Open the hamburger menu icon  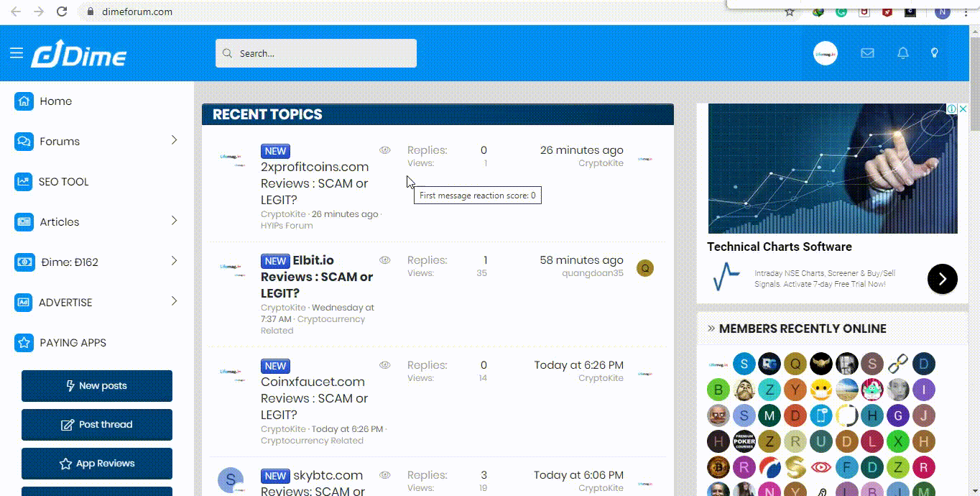[x=17, y=53]
